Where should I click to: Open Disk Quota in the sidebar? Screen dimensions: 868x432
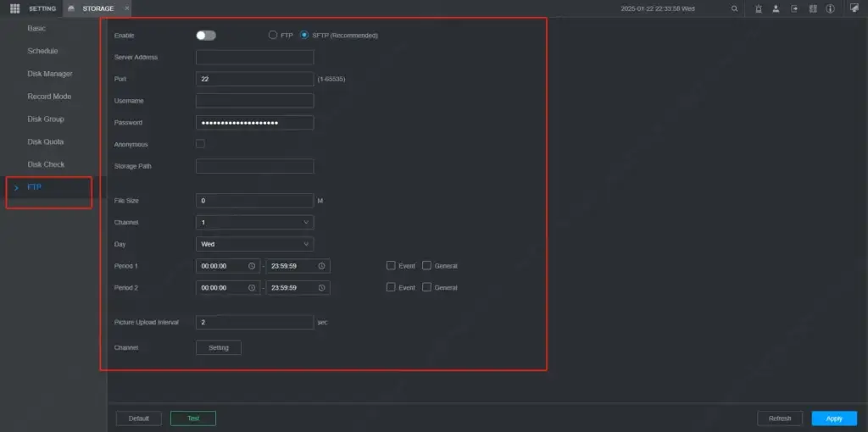point(46,141)
